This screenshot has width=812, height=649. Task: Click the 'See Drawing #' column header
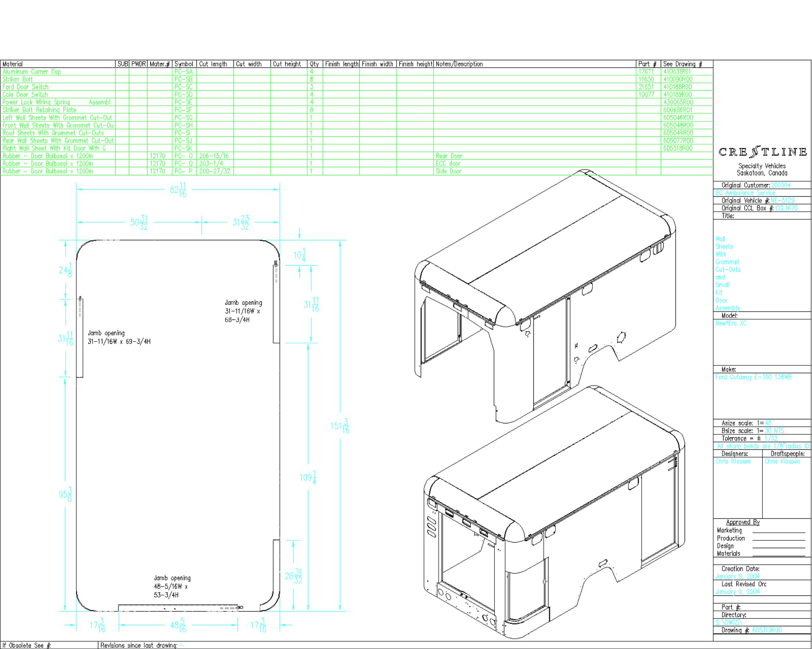[x=682, y=64]
